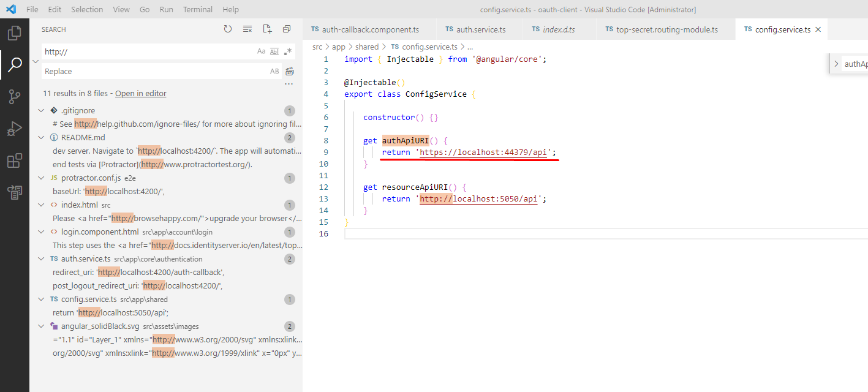Open the Run and Debug view
The width and height of the screenshot is (868, 392).
pos(14,129)
